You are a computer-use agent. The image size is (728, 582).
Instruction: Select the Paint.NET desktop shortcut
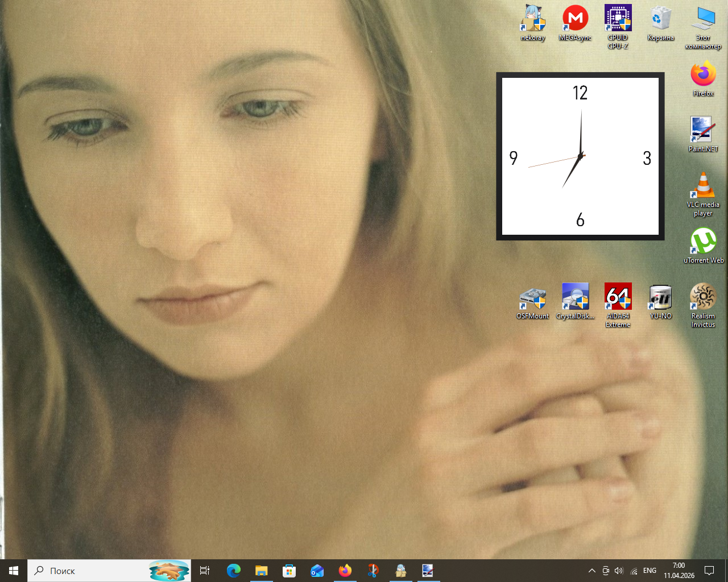pos(703,131)
